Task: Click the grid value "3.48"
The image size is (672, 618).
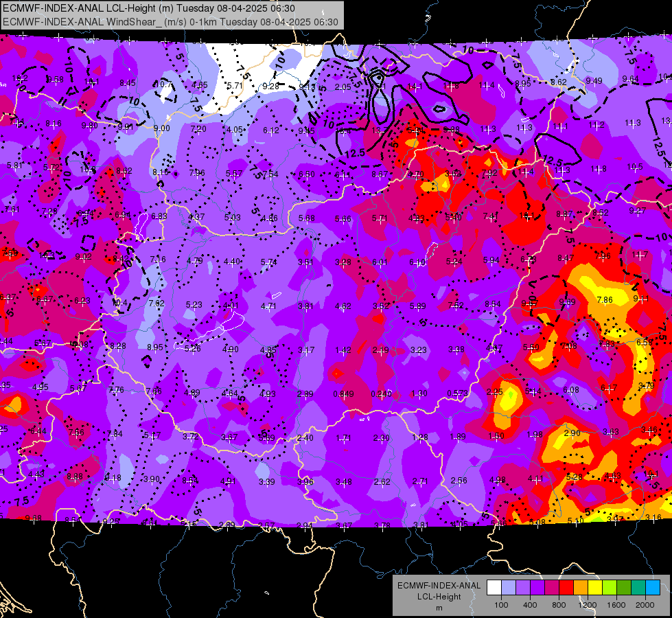Action: 344,481
